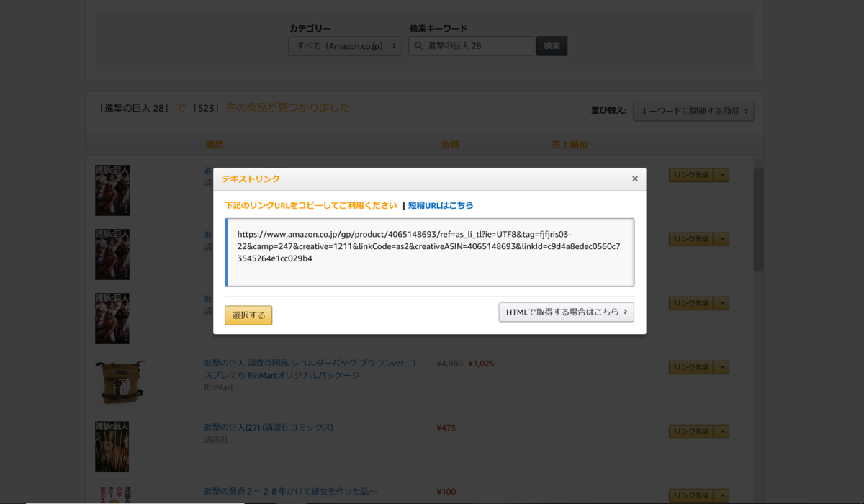864x504 pixels.
Task: Click the 金額 column header
Action: tap(450, 145)
